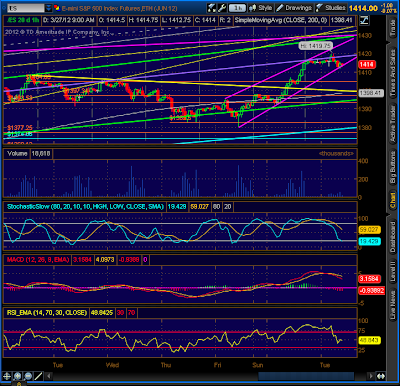The width and height of the screenshot is (400, 386).
Task: Zoom out with the minus magnifier icon
Action: 28,376
